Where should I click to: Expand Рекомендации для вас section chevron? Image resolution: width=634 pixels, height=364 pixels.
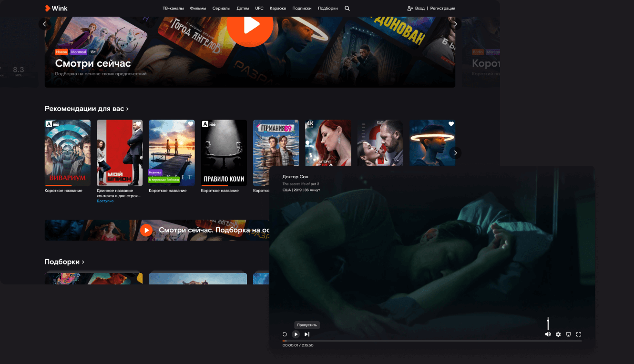(127, 109)
